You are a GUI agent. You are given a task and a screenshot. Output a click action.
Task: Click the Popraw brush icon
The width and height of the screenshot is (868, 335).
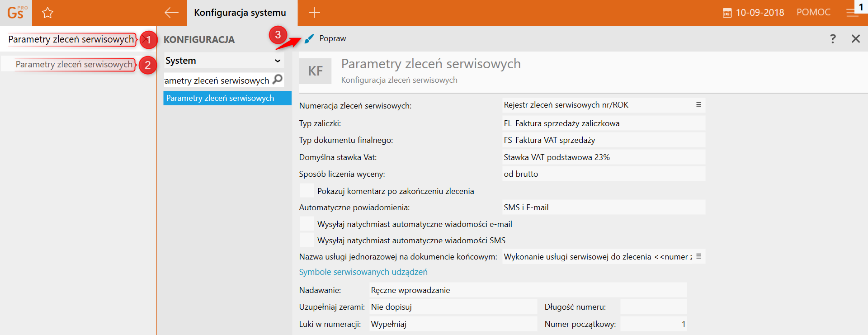pos(309,39)
